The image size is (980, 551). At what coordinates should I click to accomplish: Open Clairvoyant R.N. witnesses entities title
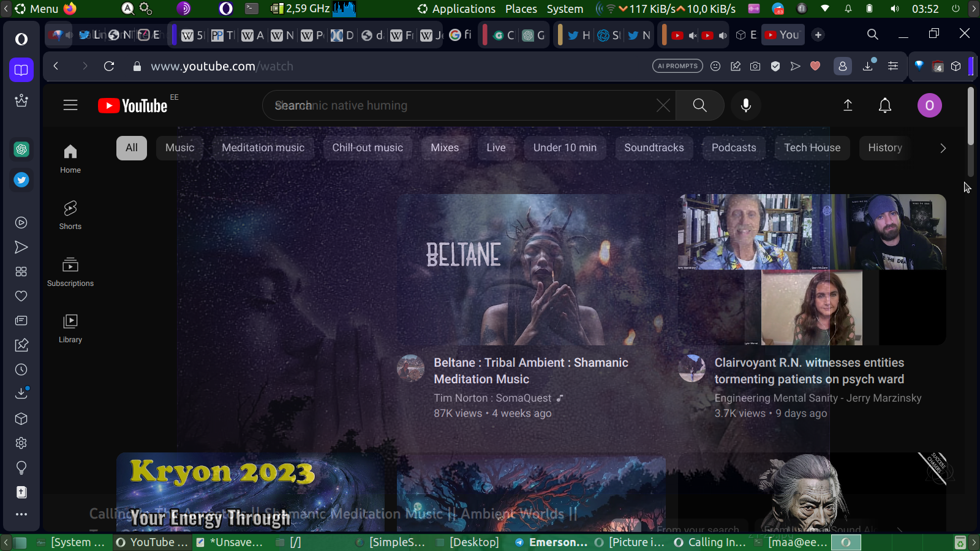coord(809,371)
